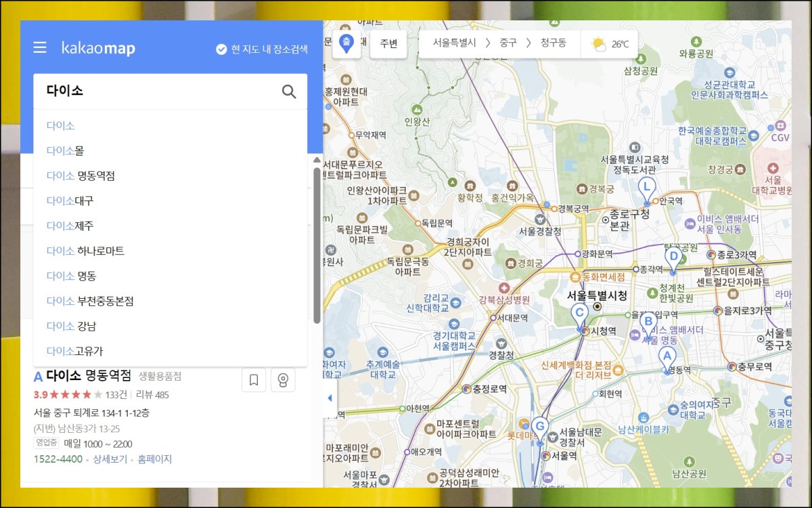Click the 주변 nearby button
Image resolution: width=812 pixels, height=508 pixels.
(x=388, y=44)
